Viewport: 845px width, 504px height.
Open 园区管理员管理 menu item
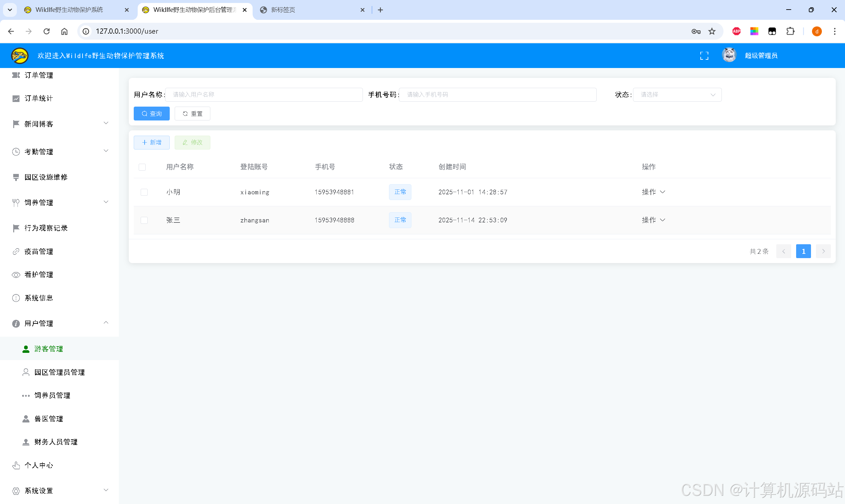(59, 373)
